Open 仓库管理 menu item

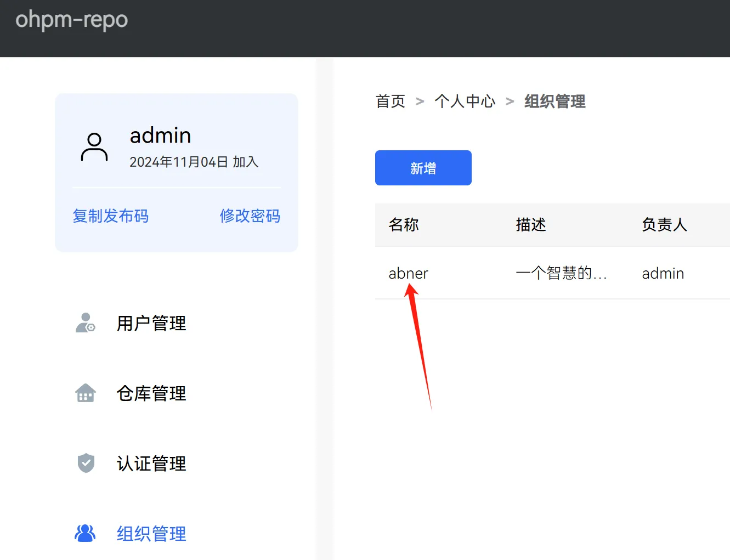pyautogui.click(x=151, y=393)
